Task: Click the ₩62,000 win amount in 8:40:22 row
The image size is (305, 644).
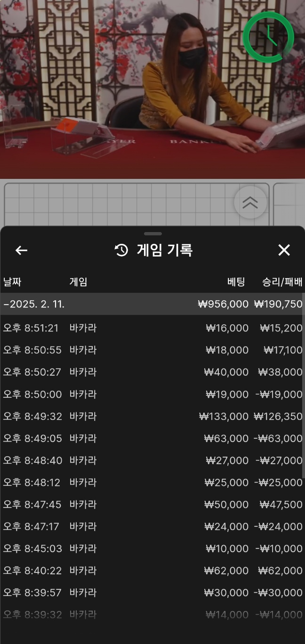Action: 281,571
